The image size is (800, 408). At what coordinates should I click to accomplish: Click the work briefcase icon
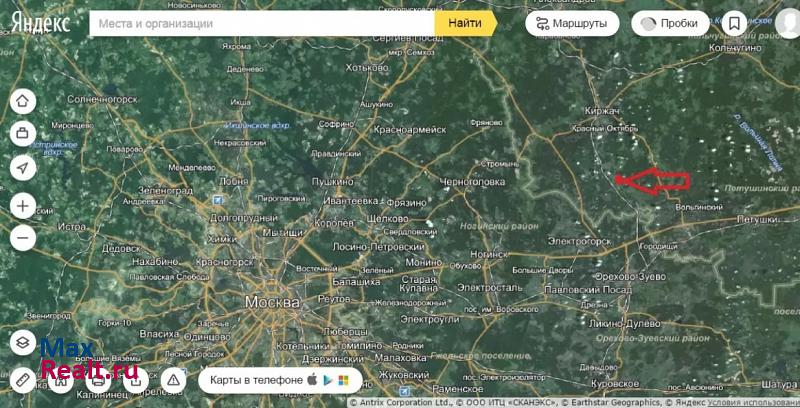(23, 133)
